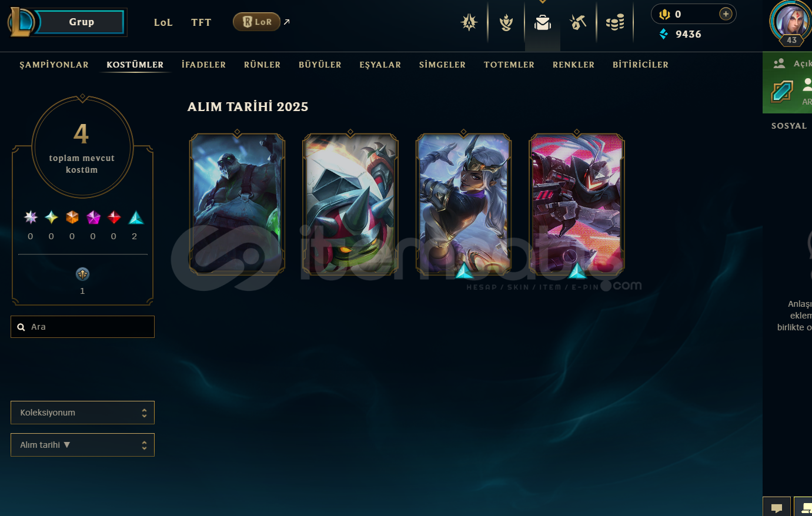Viewport: 812px width, 516px height.
Task: Filter by red ruby rarity gem
Action: pos(114,218)
